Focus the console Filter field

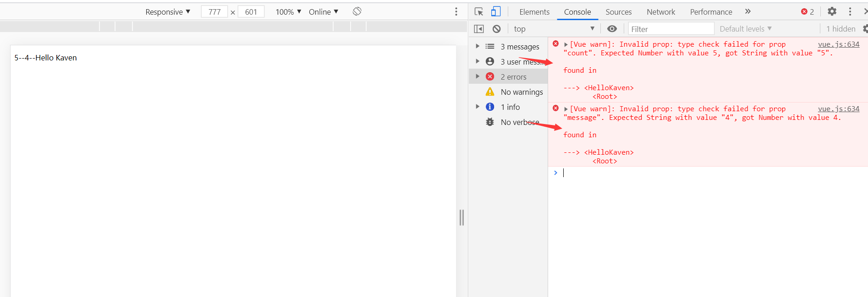671,29
